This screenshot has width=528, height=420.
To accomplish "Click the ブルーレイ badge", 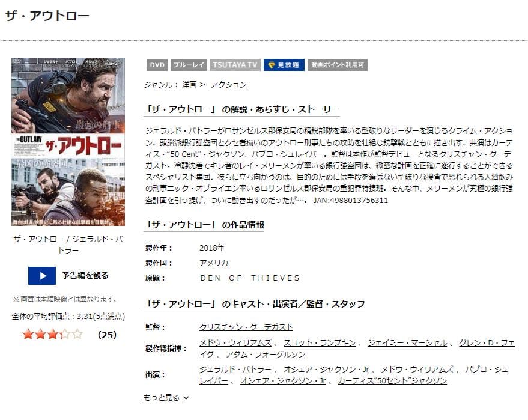I will pos(189,65).
